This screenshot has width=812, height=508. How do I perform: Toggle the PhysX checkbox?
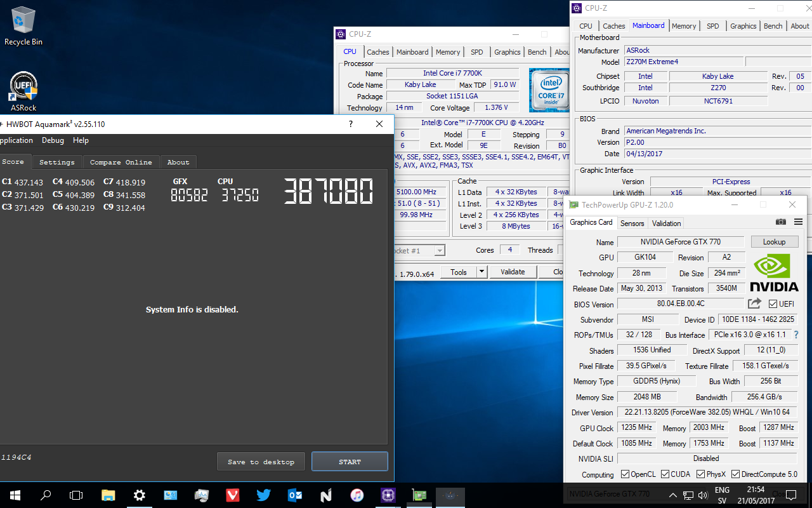click(700, 474)
